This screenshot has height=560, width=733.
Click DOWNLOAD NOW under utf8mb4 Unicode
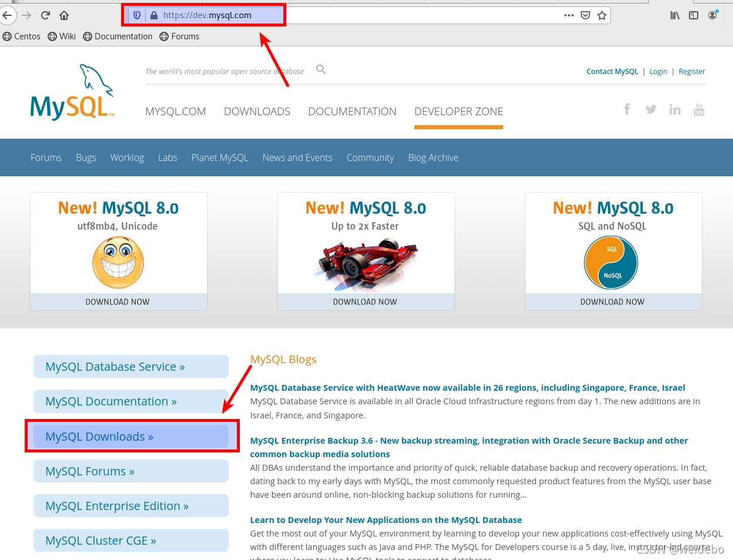click(118, 302)
